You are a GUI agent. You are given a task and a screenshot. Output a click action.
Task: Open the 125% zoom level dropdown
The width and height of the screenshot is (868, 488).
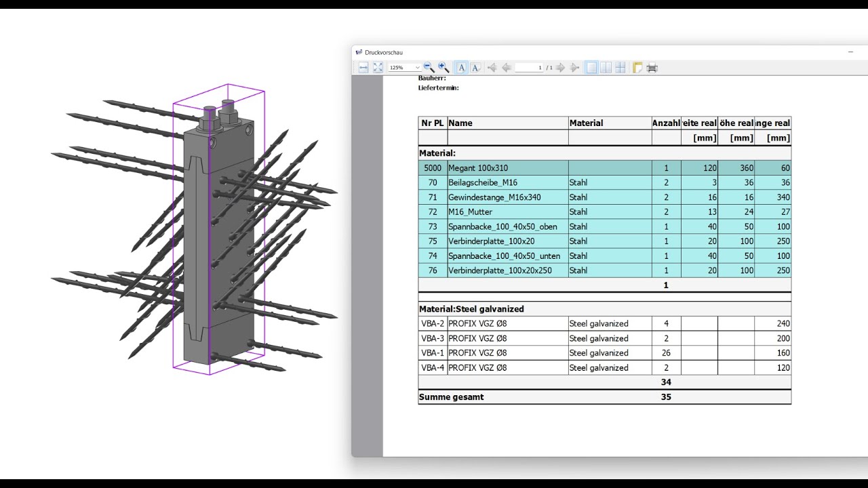[x=405, y=68]
